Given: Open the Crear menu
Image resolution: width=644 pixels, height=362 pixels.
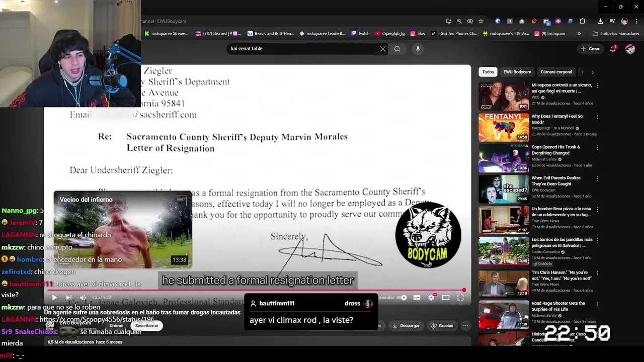Looking at the screenshot, I should 590,49.
